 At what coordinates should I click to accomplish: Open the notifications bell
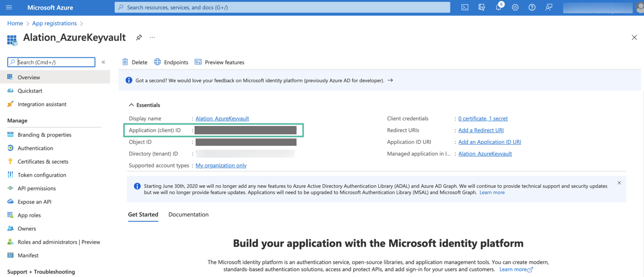[498, 7]
